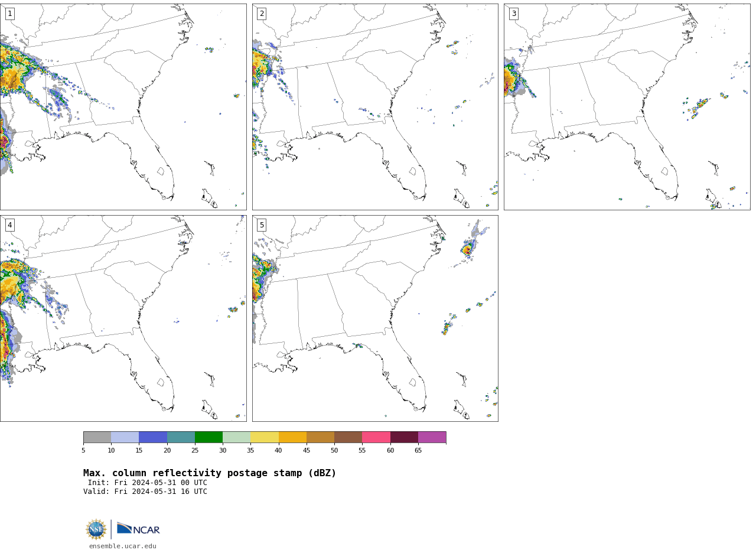
Task: Click the pale green 30-35 dBZ swatch
Action: coord(236,437)
